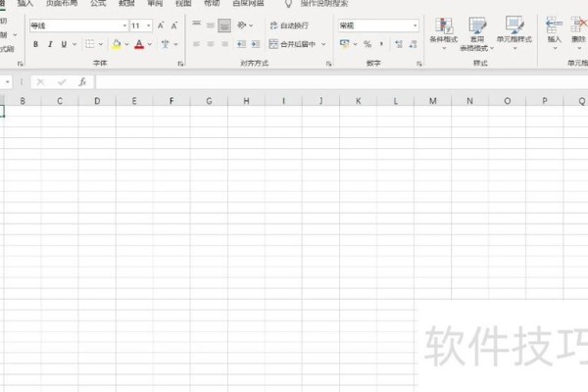
Task: Open borders dropdown arrow
Action: pyautogui.click(x=101, y=44)
